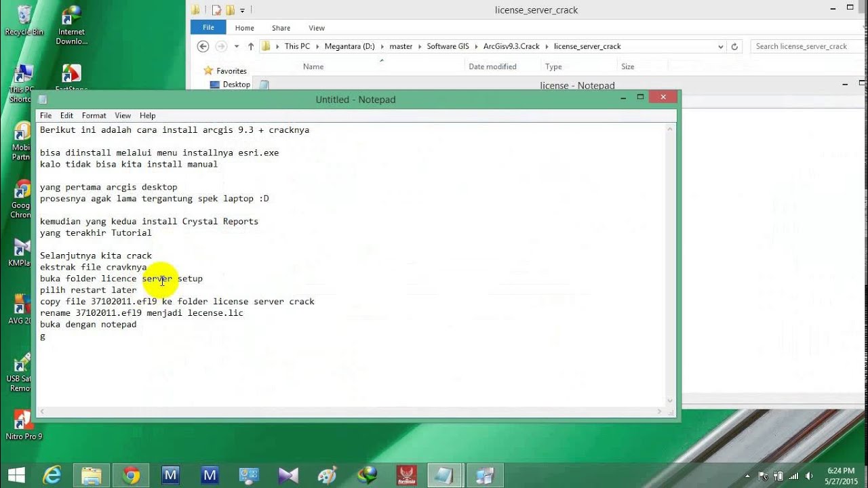Select Favorites in Explorer navigation pane

[231, 70]
